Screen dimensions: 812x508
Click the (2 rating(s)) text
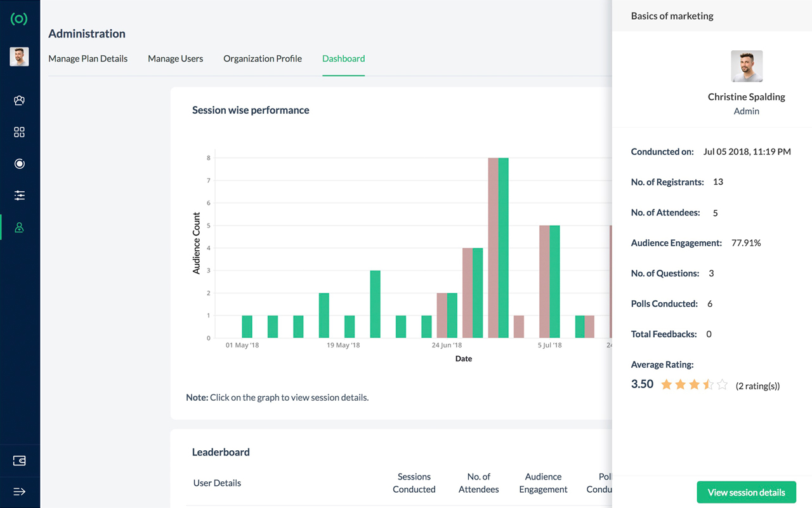pos(757,385)
